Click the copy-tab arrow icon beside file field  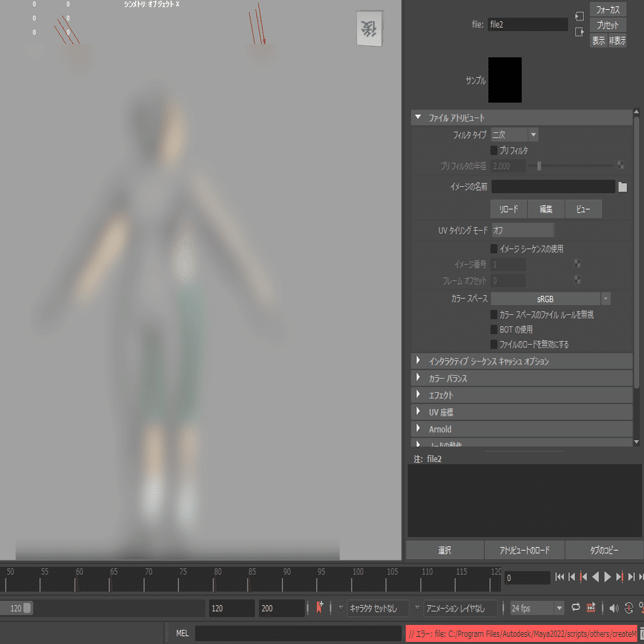580,30
